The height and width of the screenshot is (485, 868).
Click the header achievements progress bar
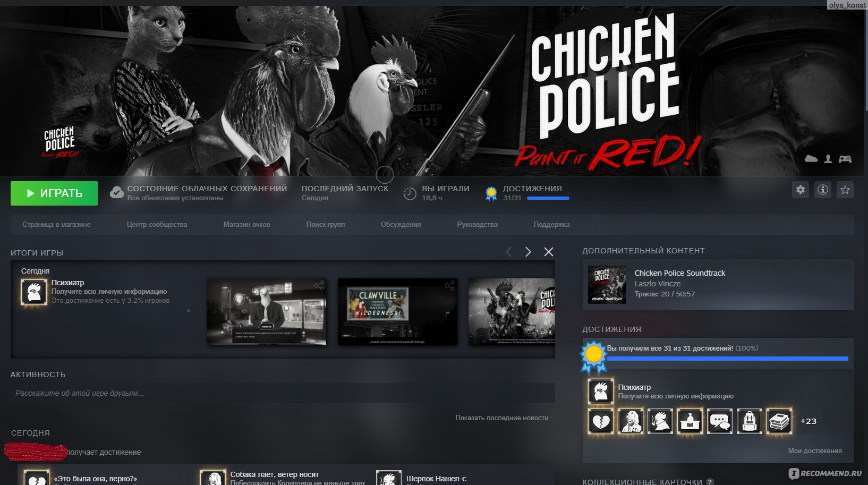pos(548,198)
